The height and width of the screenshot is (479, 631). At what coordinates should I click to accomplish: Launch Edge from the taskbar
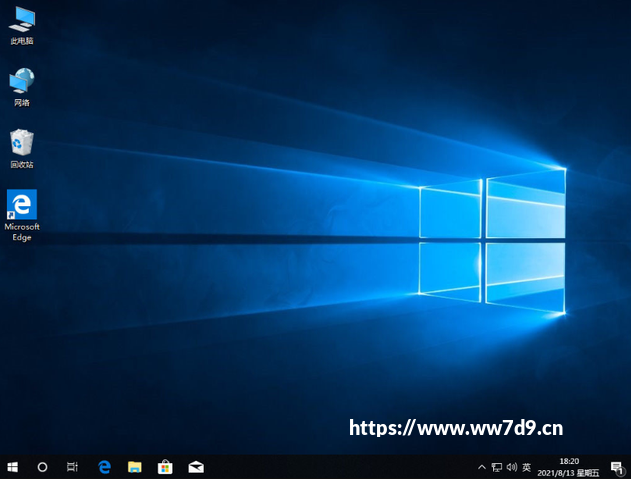click(x=104, y=467)
